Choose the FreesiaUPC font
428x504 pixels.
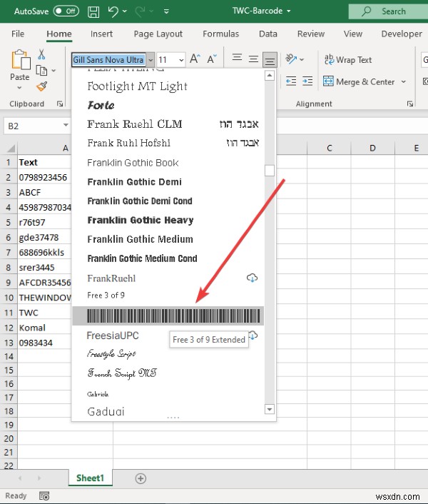tap(113, 336)
